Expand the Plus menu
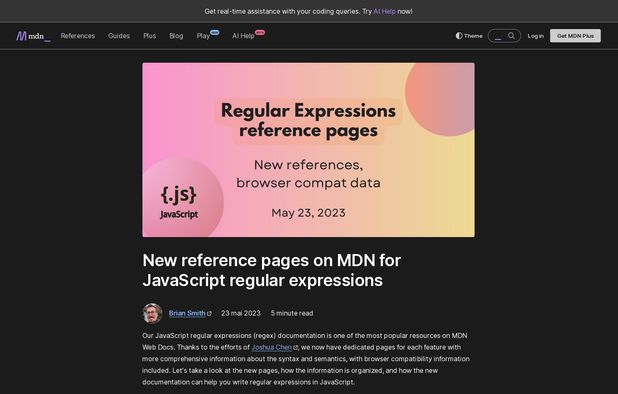Viewport: 618px width, 394px height. [149, 36]
